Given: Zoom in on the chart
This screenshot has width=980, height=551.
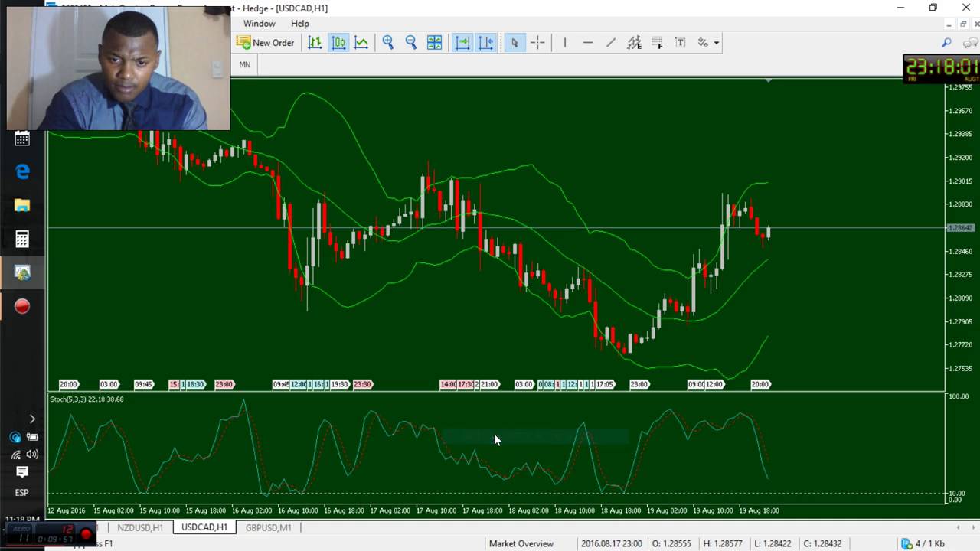Looking at the screenshot, I should 388,43.
